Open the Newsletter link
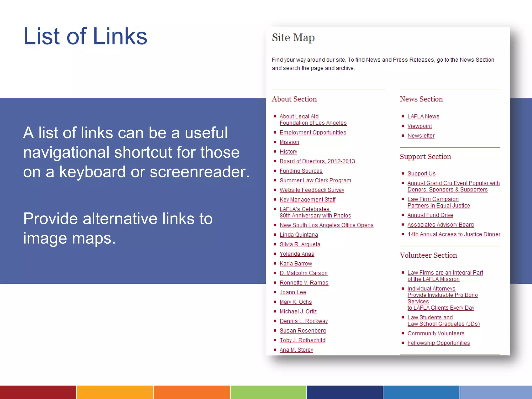532x399 pixels. (x=421, y=136)
